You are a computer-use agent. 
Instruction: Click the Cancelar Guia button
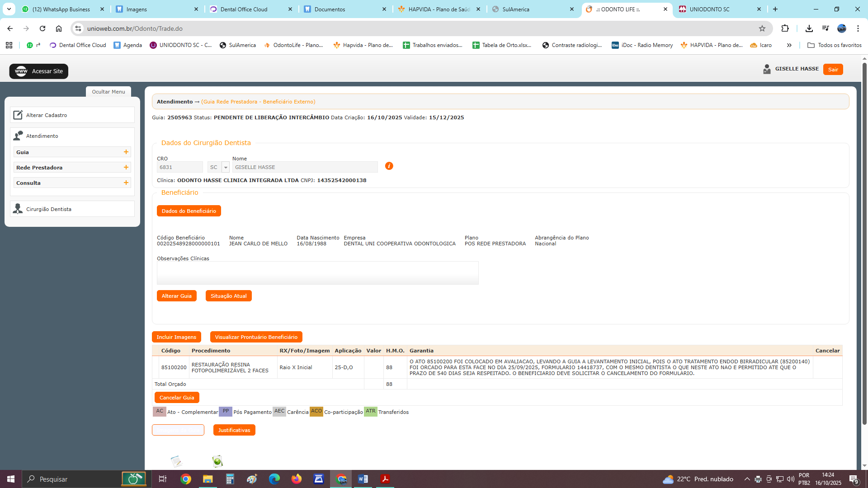(x=177, y=398)
